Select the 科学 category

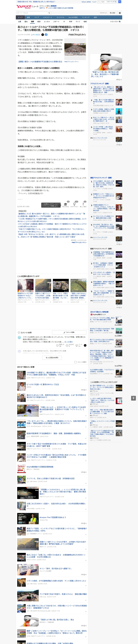(x=71, y=21)
